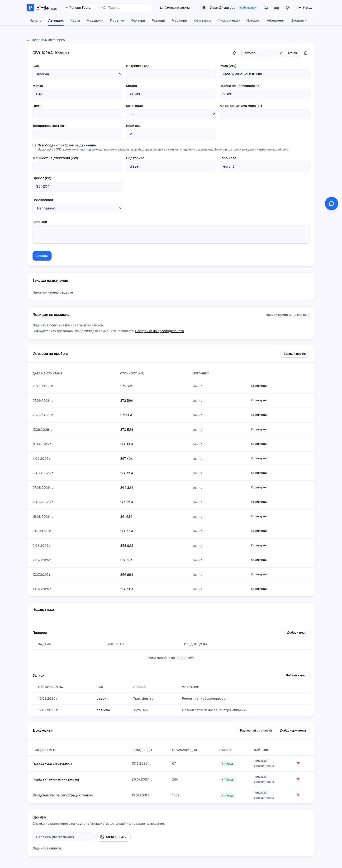Image resolution: width=342 pixels, height=868 pixels.
Task: Delete the Свидетелство за регистрация document
Action: pyautogui.click(x=298, y=795)
